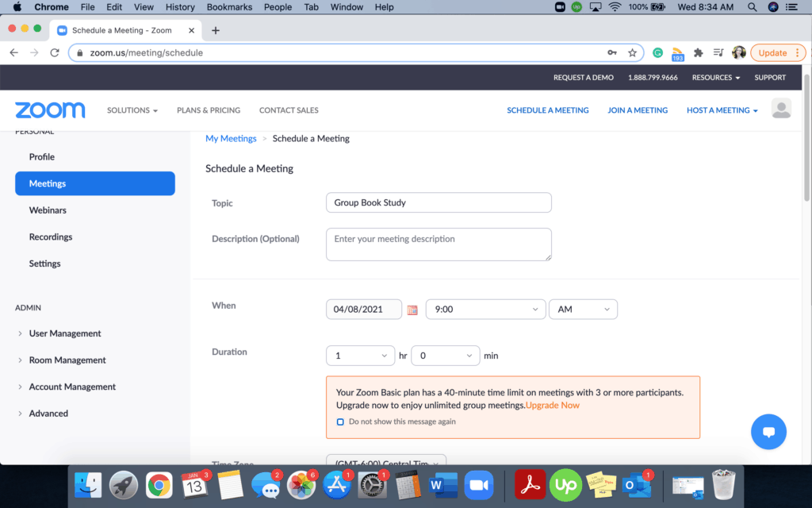Click the calendar date picker icon
This screenshot has width=812, height=508.
(x=412, y=310)
